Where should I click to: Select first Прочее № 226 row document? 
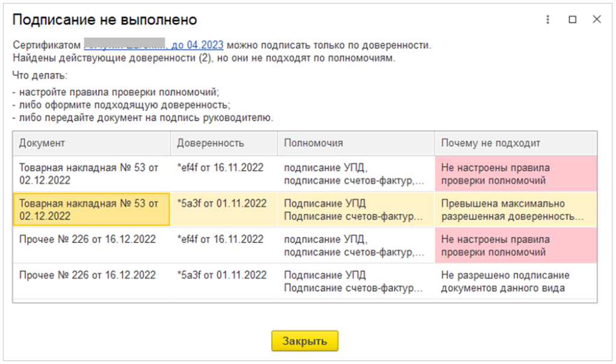87,239
